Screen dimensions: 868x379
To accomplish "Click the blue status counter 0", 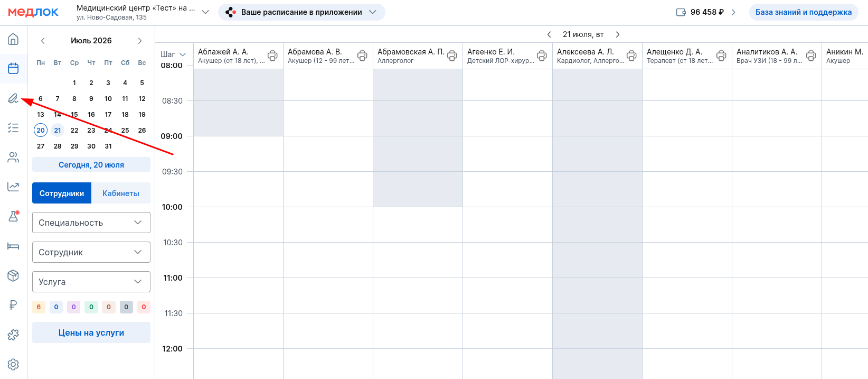I will [56, 307].
